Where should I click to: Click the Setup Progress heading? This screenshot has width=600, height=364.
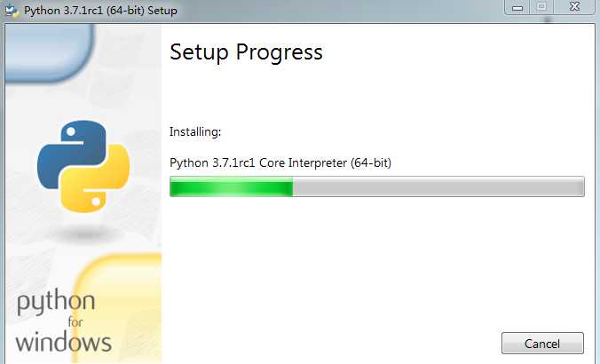246,52
